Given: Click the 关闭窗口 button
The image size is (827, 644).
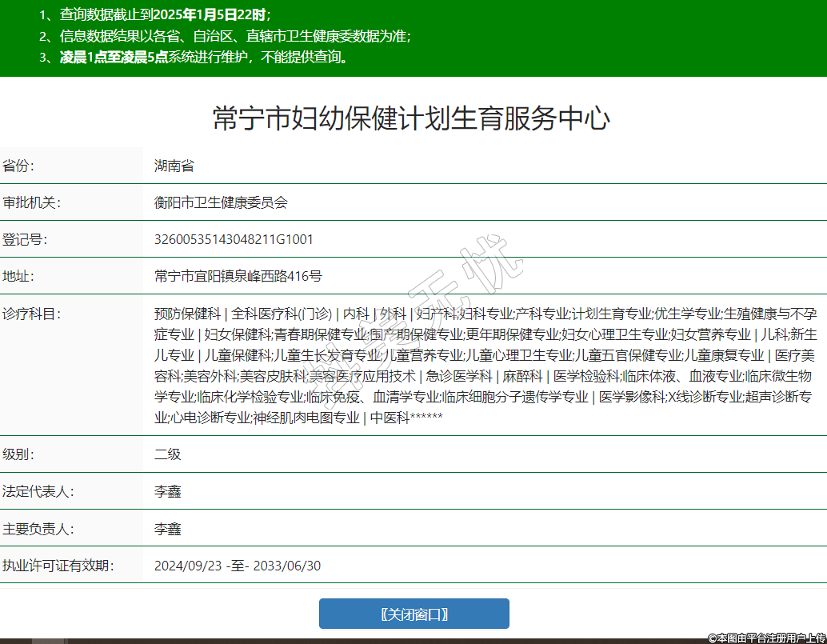Looking at the screenshot, I should pos(413,614).
